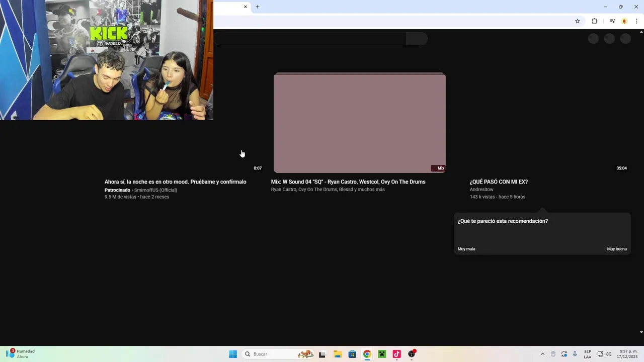Viewport: 644px width, 362px height.
Task: Open the ESP LAA language switcher
Action: pyautogui.click(x=588, y=354)
